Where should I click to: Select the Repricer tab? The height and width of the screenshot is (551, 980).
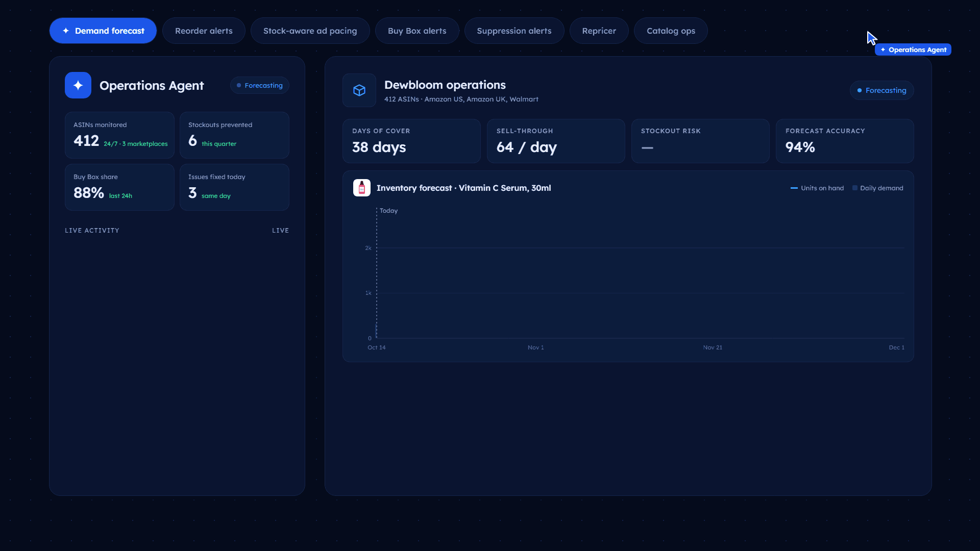click(x=599, y=31)
